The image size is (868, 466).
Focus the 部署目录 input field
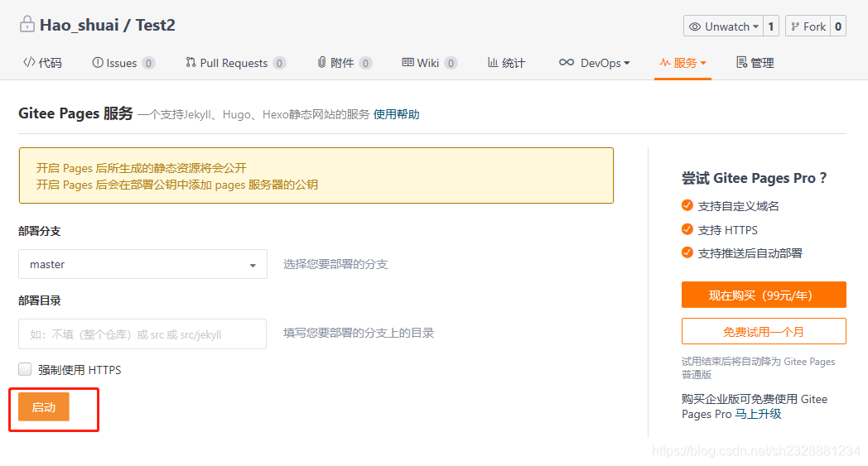(142, 334)
